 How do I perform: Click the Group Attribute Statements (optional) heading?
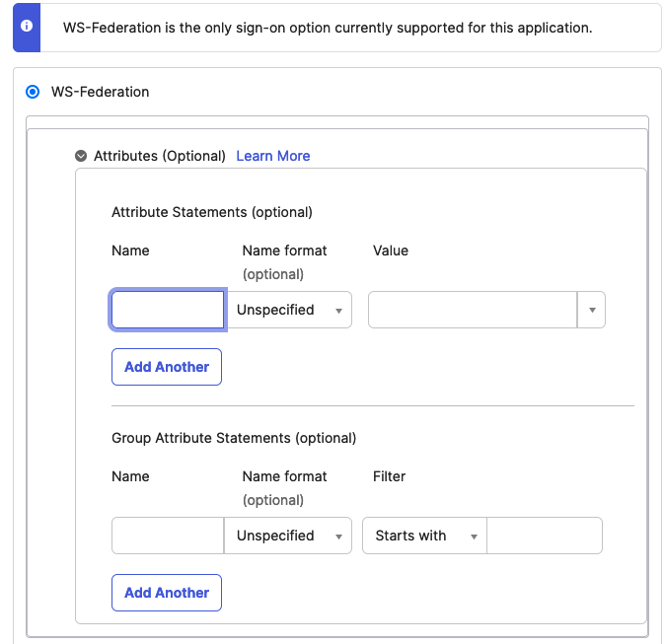tap(234, 438)
